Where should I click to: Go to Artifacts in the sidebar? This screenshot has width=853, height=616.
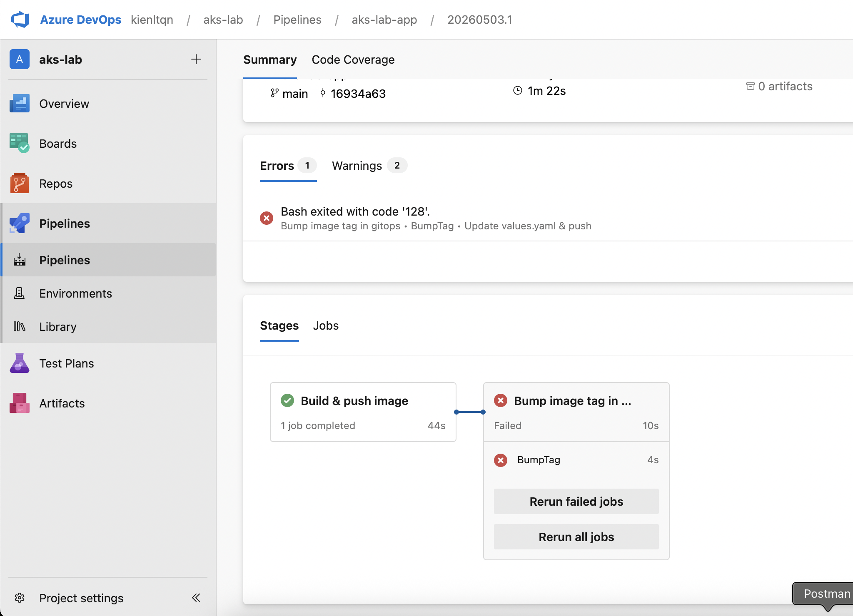62,403
